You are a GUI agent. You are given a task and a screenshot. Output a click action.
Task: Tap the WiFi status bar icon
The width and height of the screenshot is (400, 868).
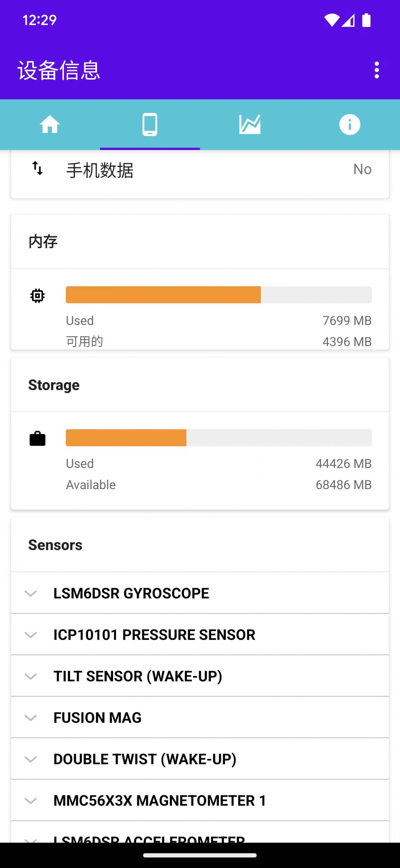tap(331, 20)
